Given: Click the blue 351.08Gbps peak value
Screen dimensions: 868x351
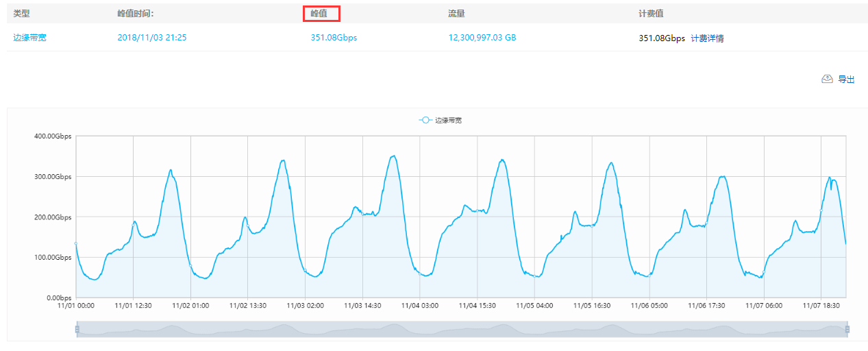Looking at the screenshot, I should tap(334, 38).
